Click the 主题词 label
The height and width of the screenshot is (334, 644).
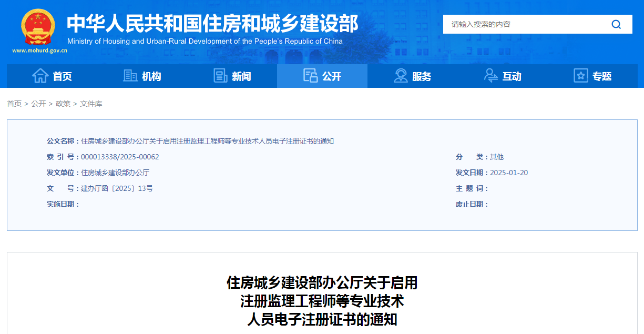pos(472,188)
